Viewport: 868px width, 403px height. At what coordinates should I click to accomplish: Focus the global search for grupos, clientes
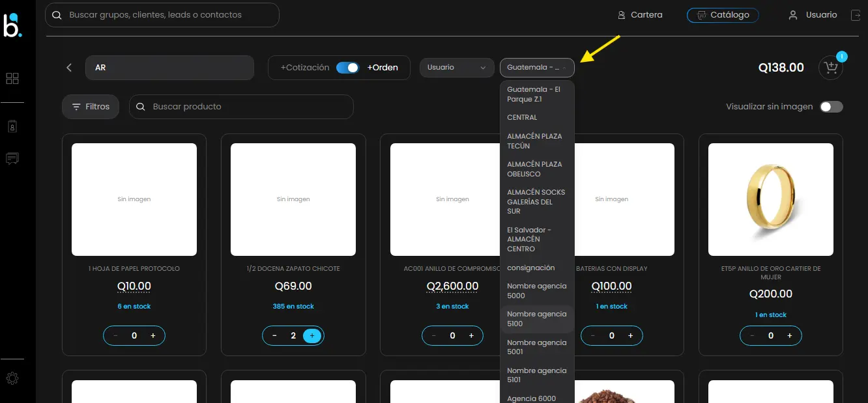[162, 15]
